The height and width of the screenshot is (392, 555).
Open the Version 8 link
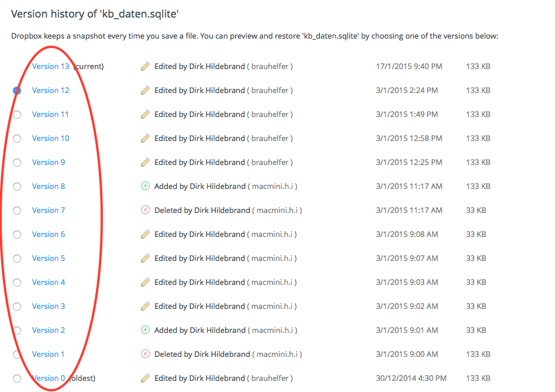[x=49, y=186]
